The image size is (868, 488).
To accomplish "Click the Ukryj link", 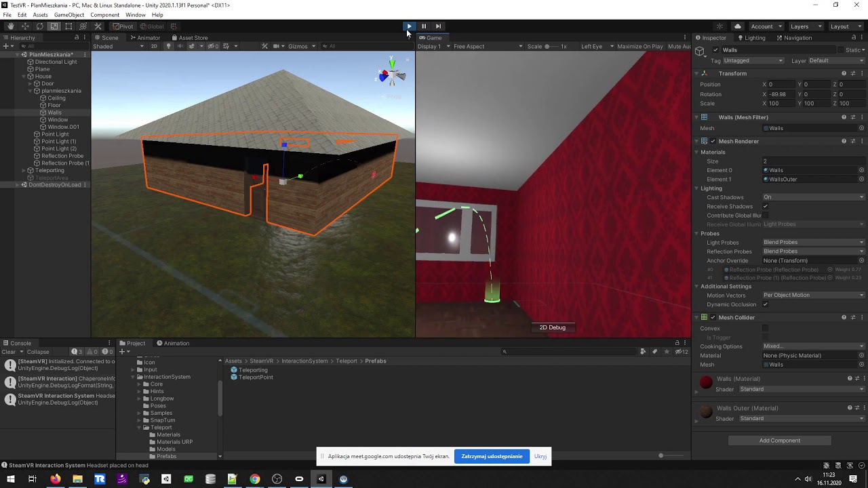I will tap(540, 456).
